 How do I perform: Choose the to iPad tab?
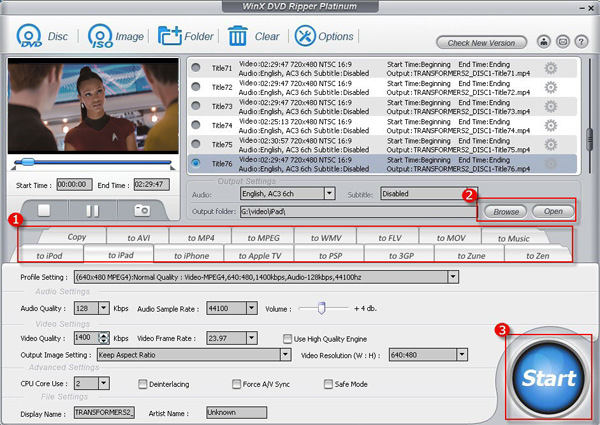pyautogui.click(x=121, y=255)
